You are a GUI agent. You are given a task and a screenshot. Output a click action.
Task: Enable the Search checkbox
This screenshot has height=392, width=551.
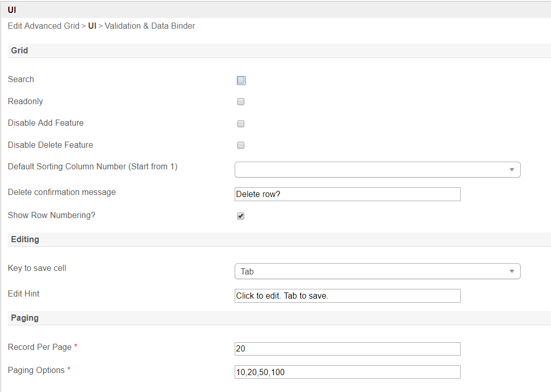click(x=241, y=81)
